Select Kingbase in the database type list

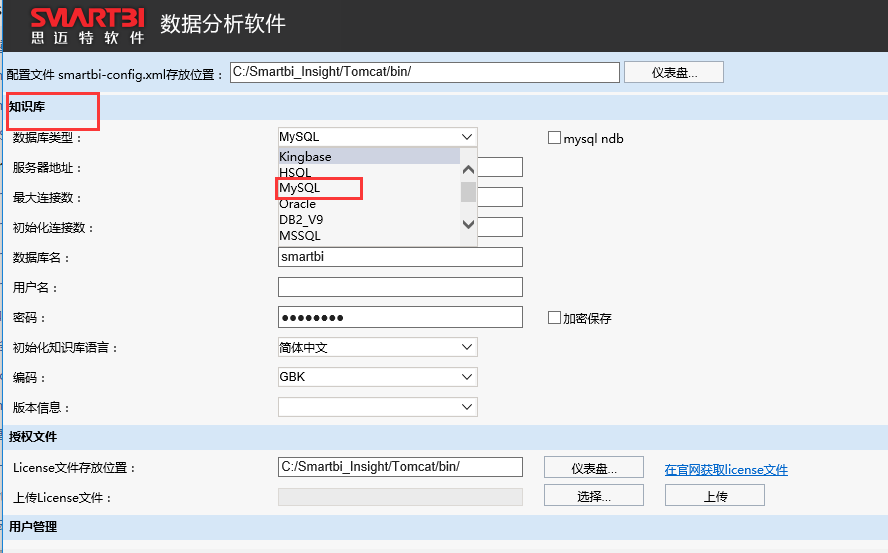(369, 156)
